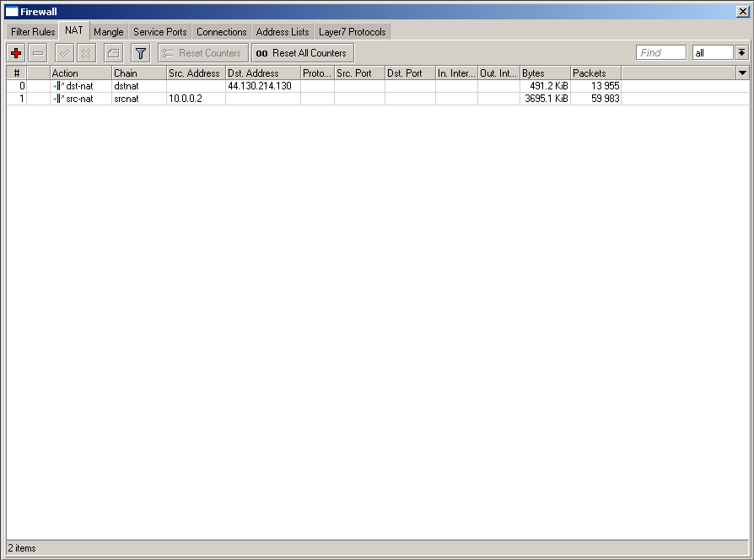The height and width of the screenshot is (560, 754).
Task: Click the minus Remove rule icon
Action: pos(38,53)
